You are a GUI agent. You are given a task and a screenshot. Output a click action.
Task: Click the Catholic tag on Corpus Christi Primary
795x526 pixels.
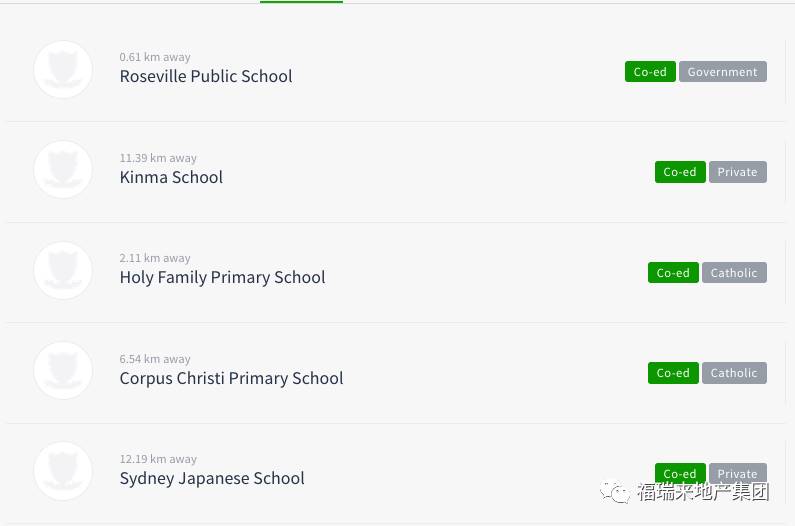(x=734, y=373)
